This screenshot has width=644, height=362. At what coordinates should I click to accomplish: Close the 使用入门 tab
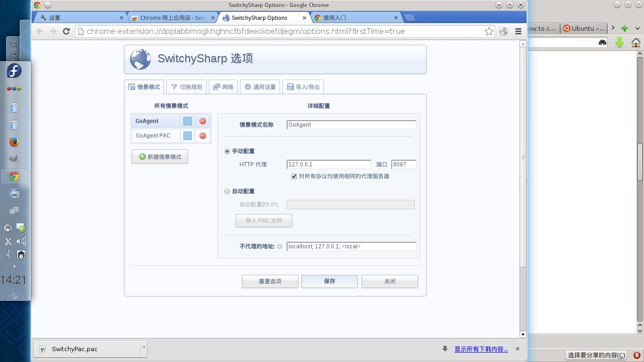point(396,18)
